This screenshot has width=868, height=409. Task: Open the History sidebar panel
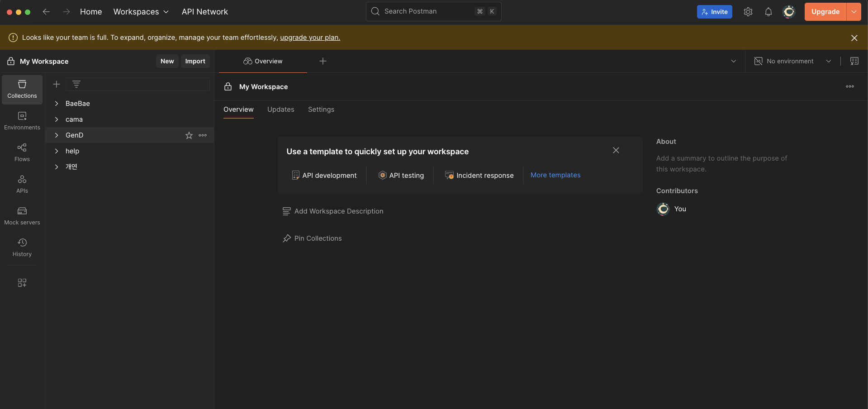point(22,247)
